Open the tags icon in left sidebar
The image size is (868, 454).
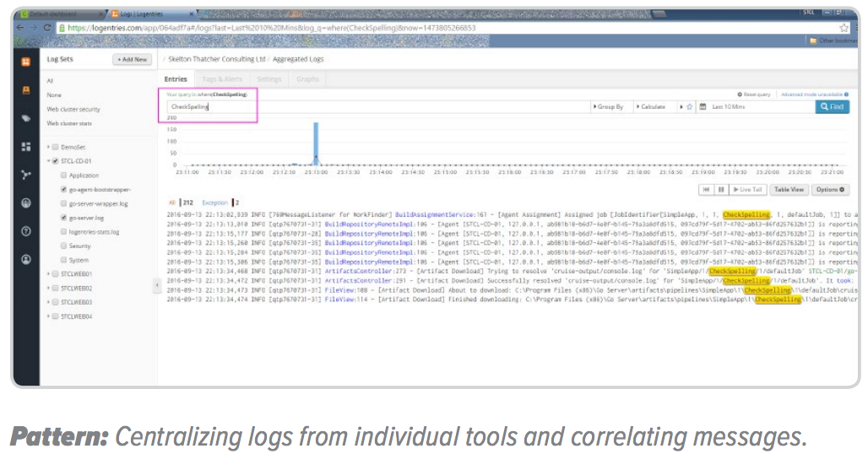[x=26, y=118]
